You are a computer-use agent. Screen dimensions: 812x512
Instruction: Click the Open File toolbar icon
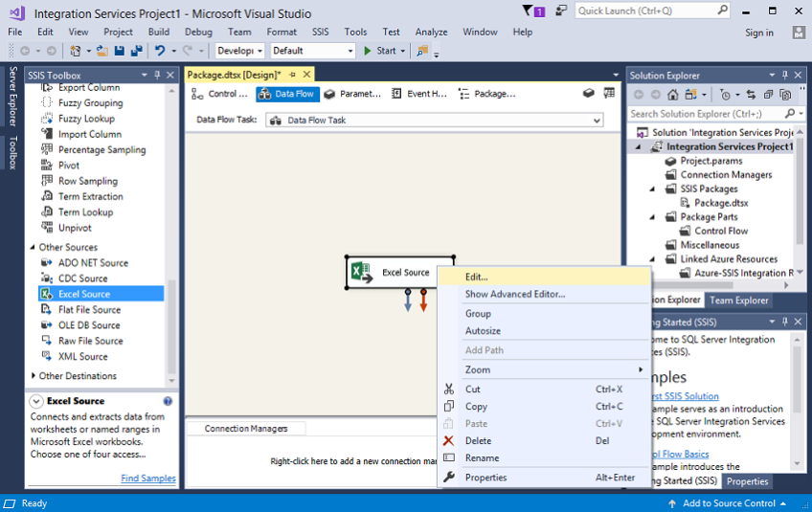click(x=102, y=51)
